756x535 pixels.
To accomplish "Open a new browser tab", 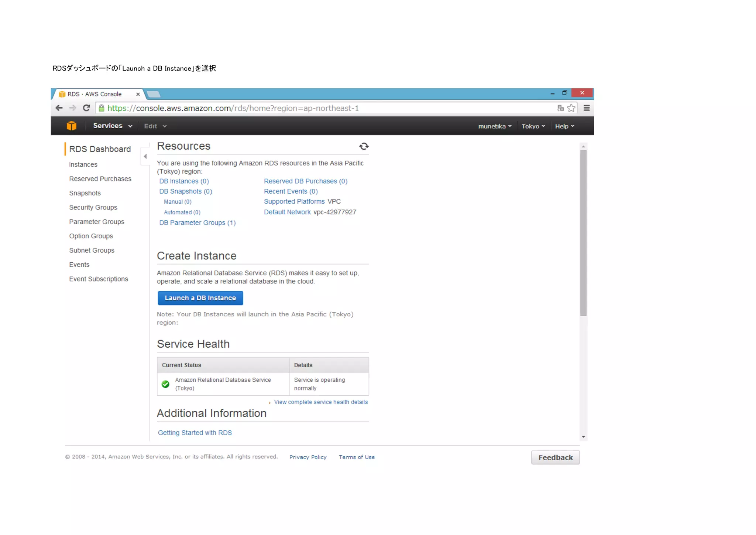I will pos(154,95).
